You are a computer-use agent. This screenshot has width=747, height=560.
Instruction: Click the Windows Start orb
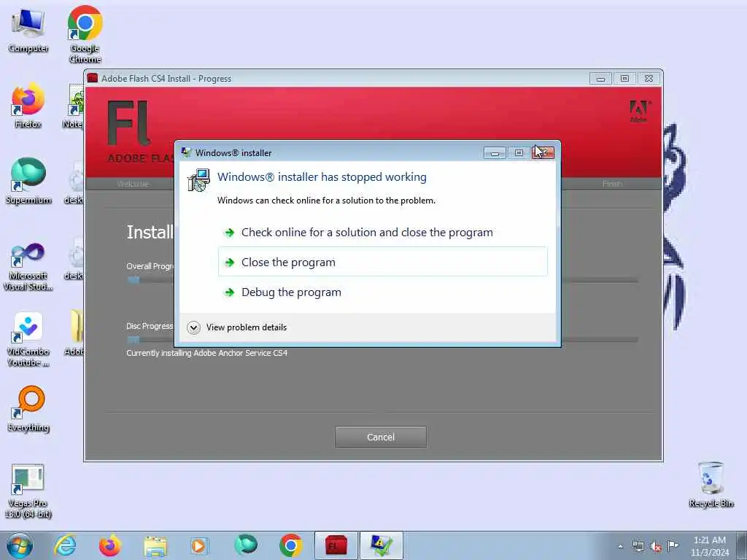20,545
